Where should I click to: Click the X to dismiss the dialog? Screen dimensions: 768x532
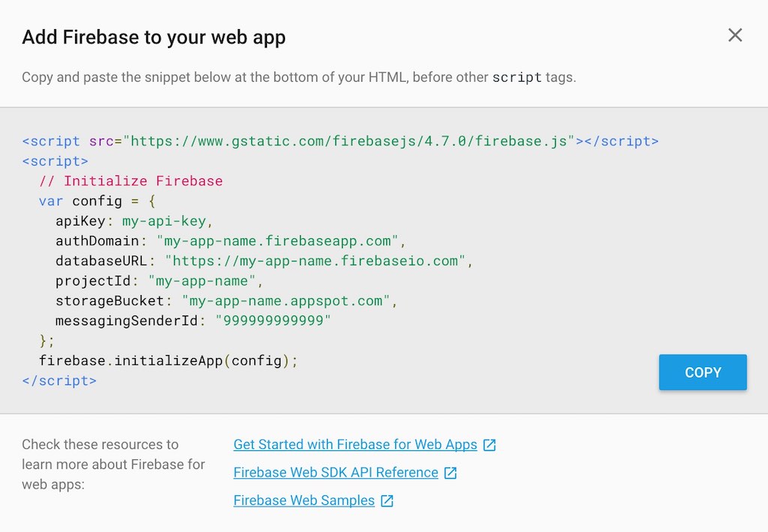pyautogui.click(x=734, y=34)
